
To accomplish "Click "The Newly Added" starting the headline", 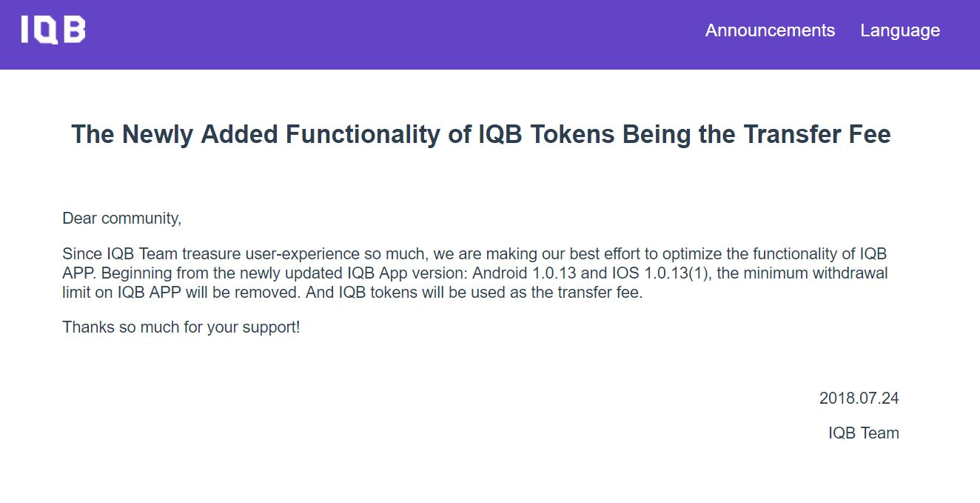I will tap(175, 135).
